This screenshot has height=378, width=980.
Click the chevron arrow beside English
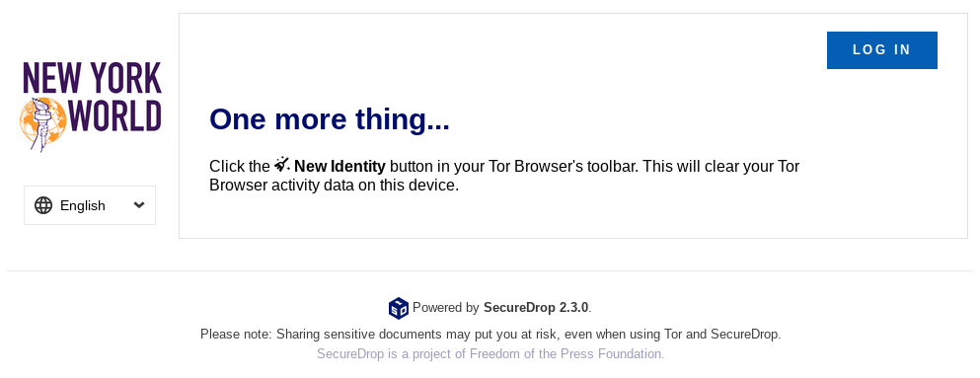[x=139, y=205]
